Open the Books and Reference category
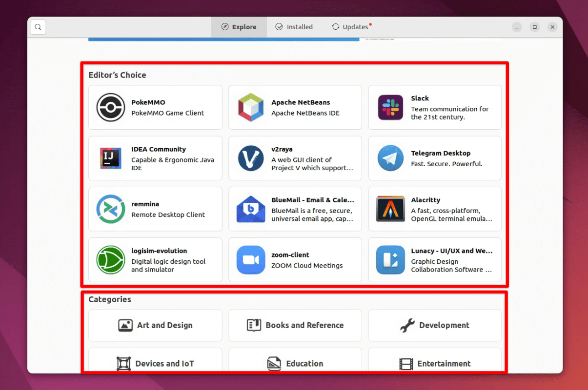The image size is (588, 390). [295, 325]
